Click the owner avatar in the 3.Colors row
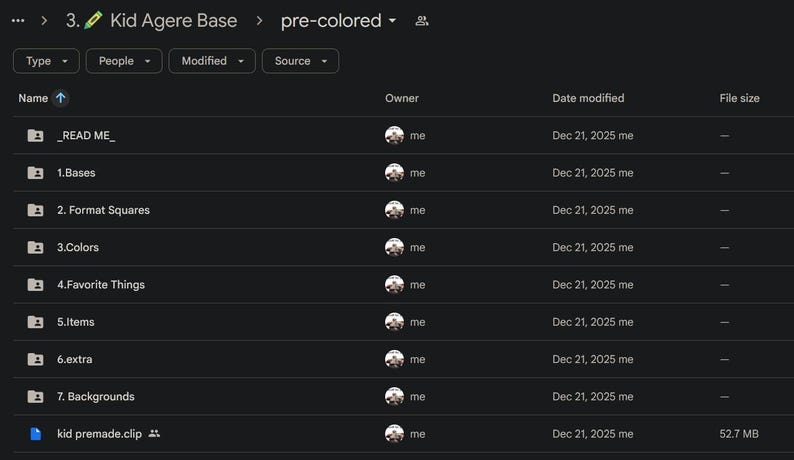Image resolution: width=794 pixels, height=460 pixels. click(394, 247)
